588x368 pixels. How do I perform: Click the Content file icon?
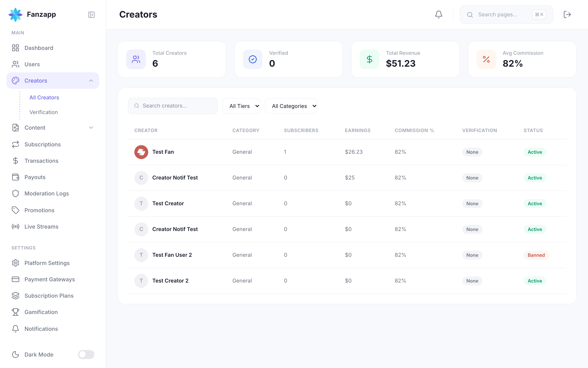click(x=16, y=128)
